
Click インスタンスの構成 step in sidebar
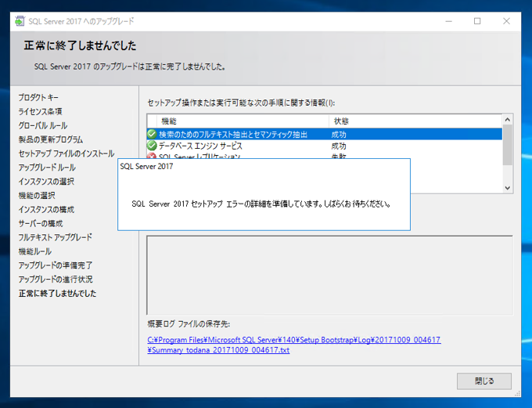(x=46, y=209)
